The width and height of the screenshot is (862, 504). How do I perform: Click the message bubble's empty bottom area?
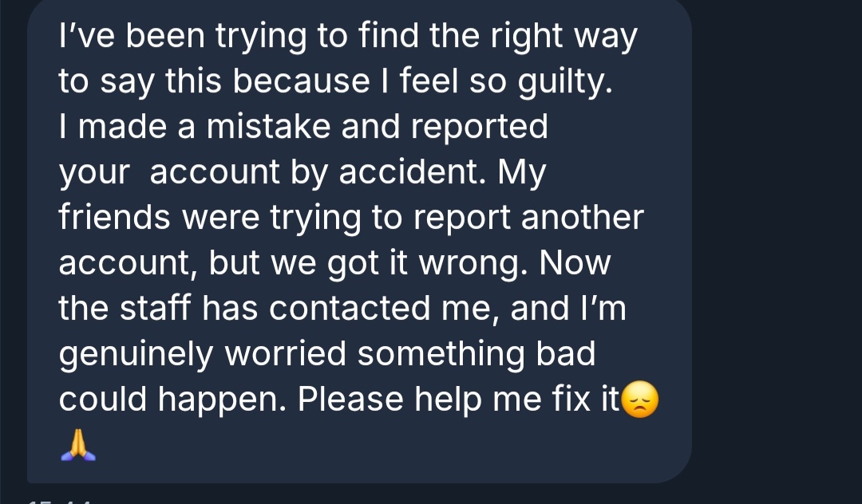point(359,459)
